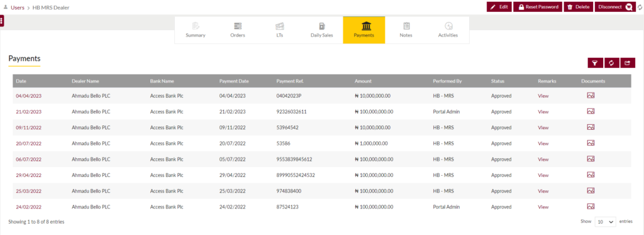Image resolution: width=644 pixels, height=235 pixels.
Task: Open the entries-per-page dropdown showing 10
Action: (606, 221)
